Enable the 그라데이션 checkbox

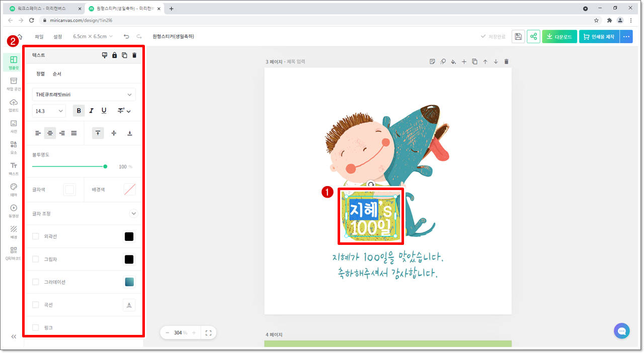[36, 282]
